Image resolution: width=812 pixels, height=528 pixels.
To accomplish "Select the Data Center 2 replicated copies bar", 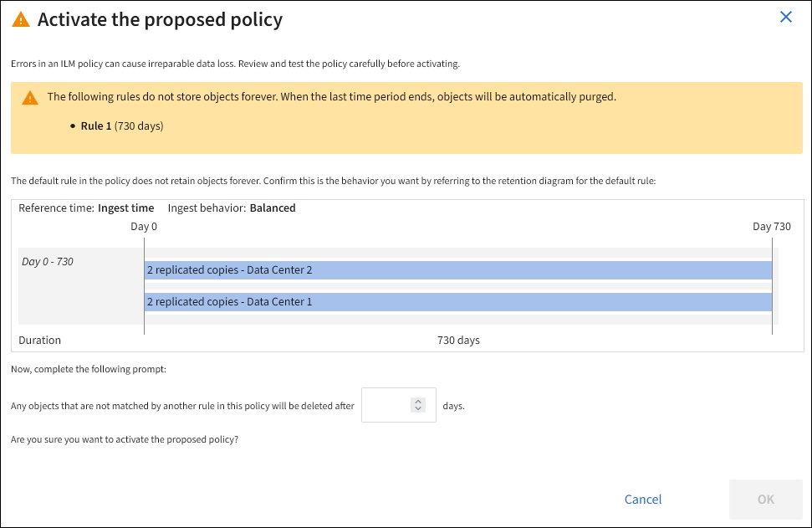I will point(457,270).
